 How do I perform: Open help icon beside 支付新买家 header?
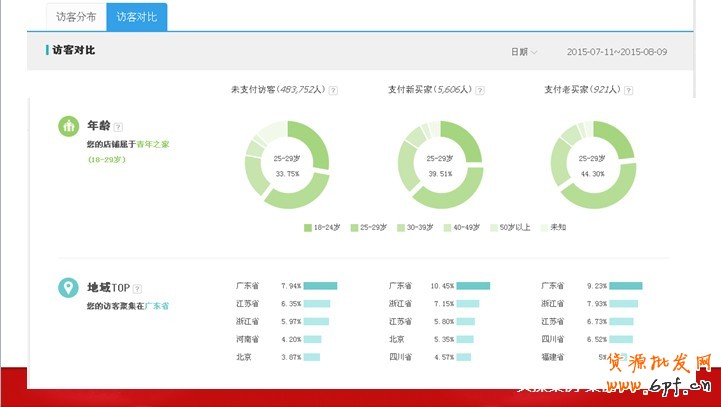point(480,90)
